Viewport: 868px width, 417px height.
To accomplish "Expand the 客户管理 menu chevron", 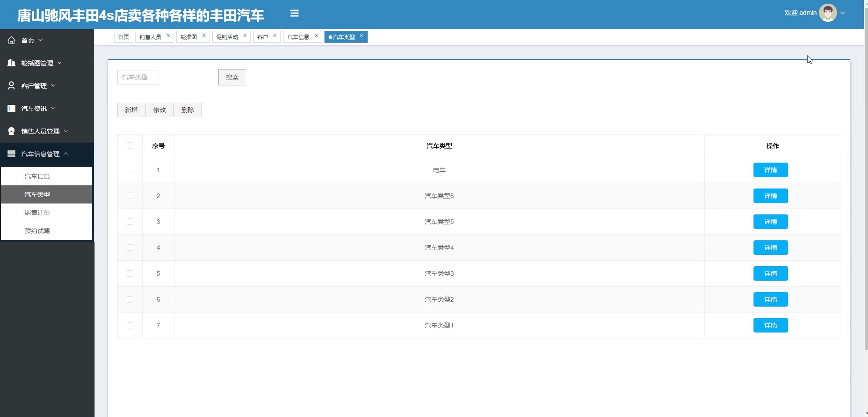I will [53, 85].
